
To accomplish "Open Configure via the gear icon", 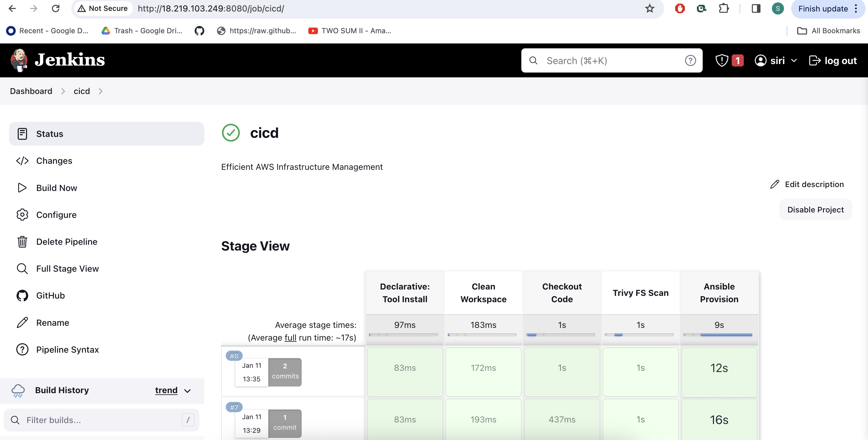I will (22, 215).
